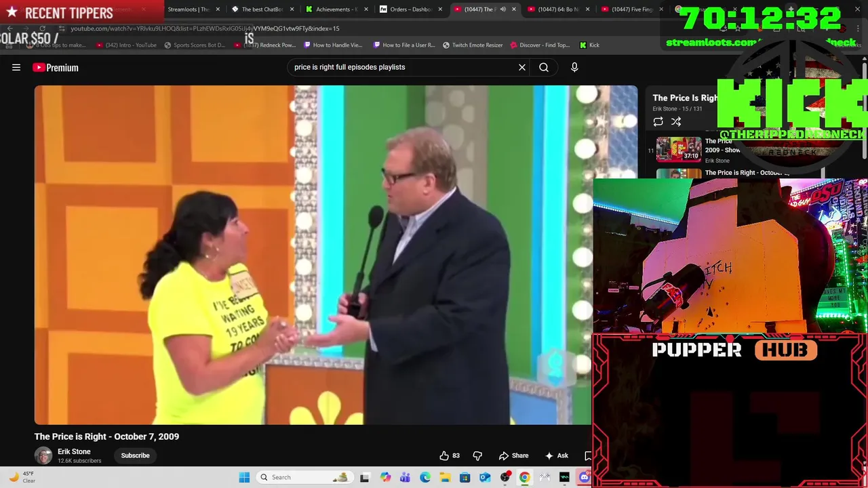The height and width of the screenshot is (488, 868).
Task: Open Windows Start menu
Action: click(244, 477)
